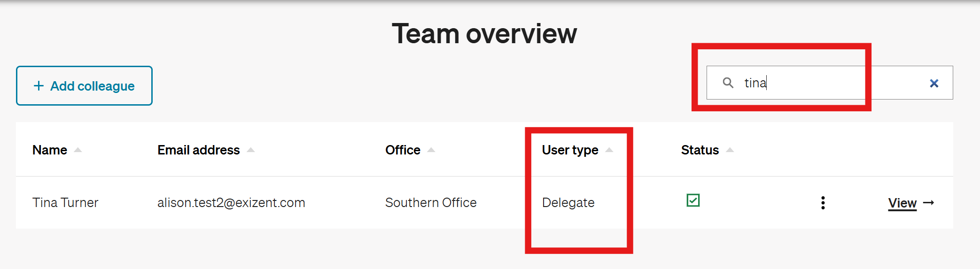Click into the search field containing tina
The image size is (980, 269).
click(x=830, y=83)
